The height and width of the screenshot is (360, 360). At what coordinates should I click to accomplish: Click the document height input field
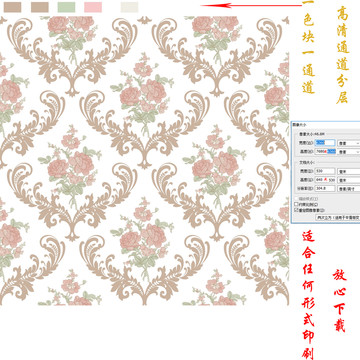coord(325,180)
